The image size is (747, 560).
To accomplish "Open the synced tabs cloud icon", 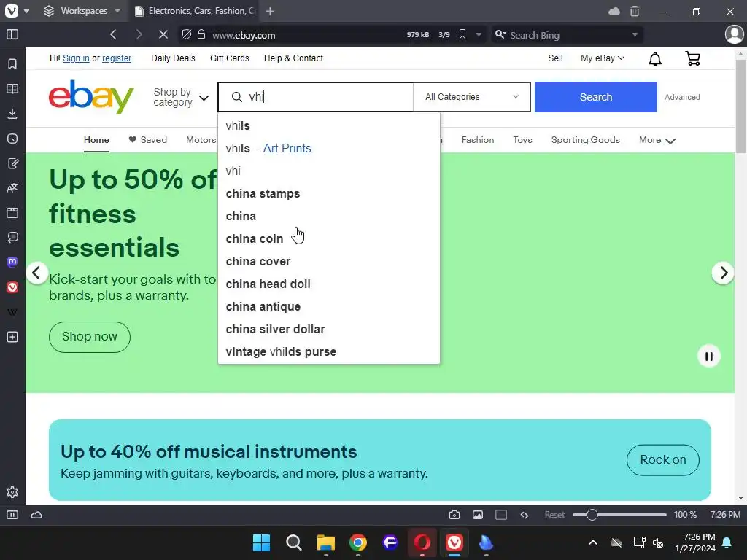I will coord(614,11).
